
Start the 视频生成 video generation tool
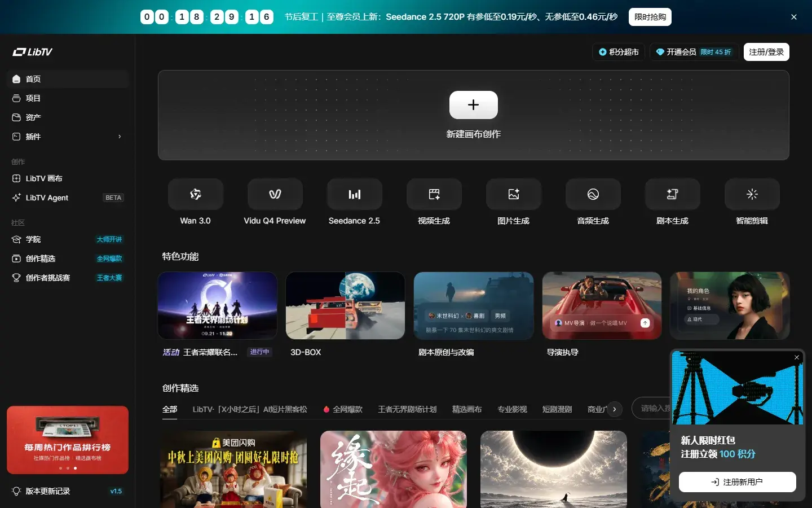(434, 194)
